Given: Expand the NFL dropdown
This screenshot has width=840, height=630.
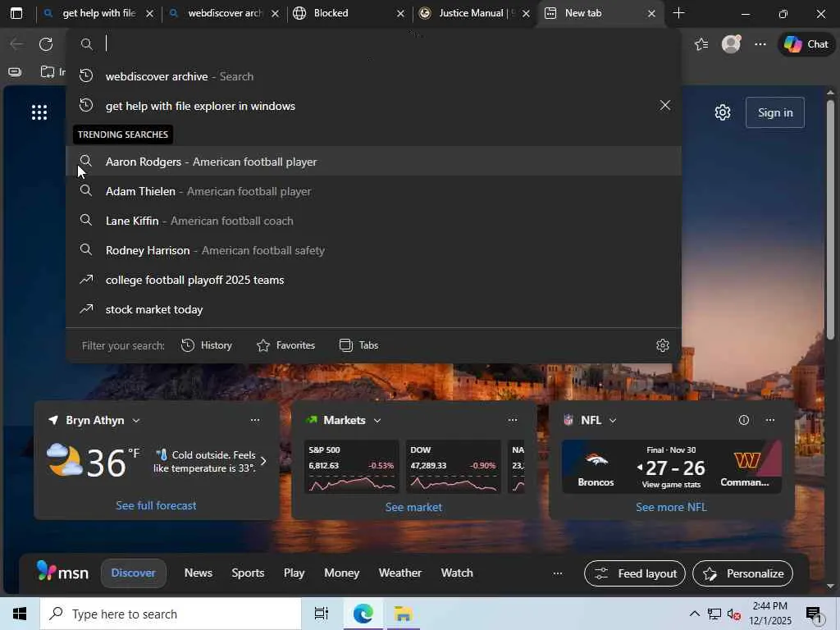Looking at the screenshot, I should (613, 421).
